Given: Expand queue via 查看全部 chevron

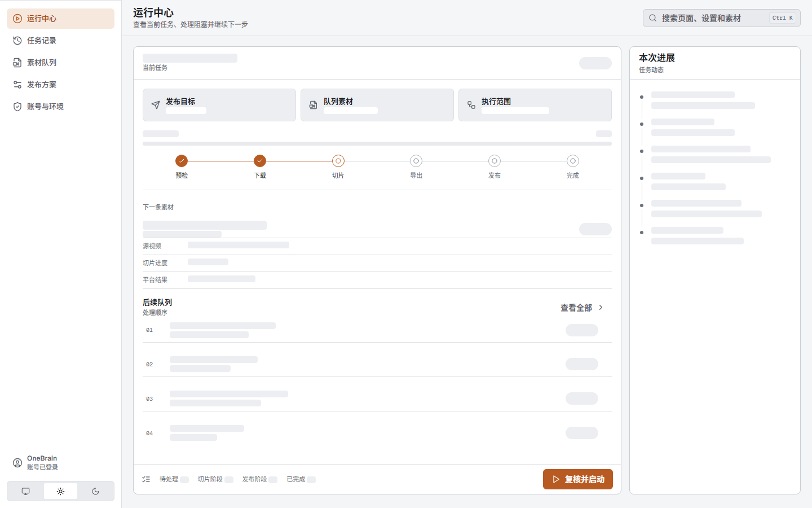Looking at the screenshot, I should pos(601,308).
